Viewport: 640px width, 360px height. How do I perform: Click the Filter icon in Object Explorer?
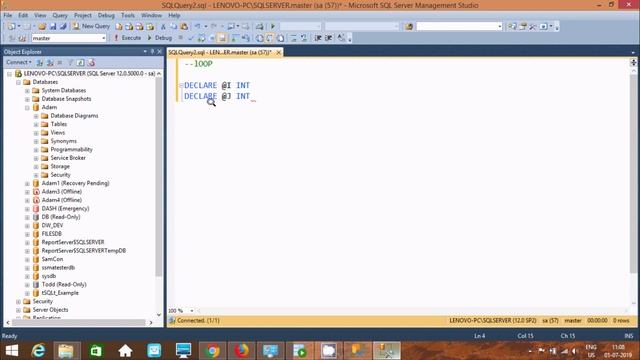70,62
